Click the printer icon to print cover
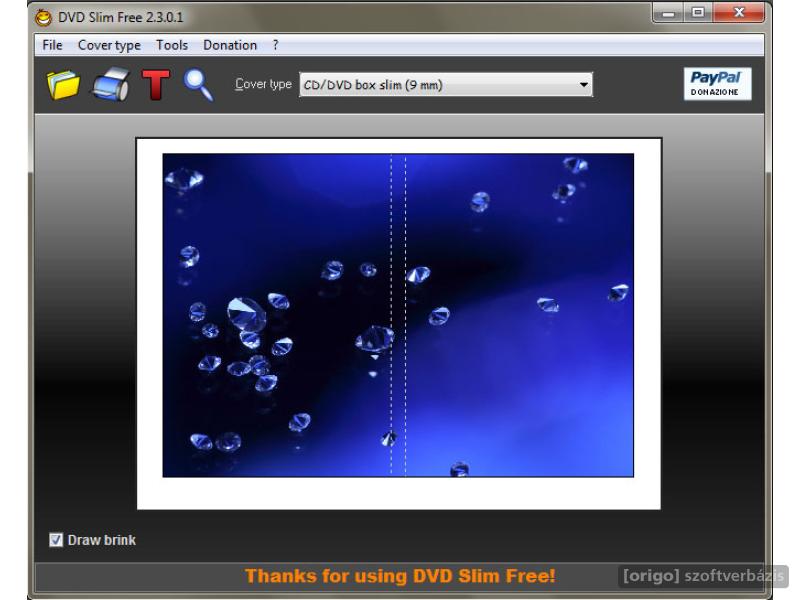 click(111, 84)
